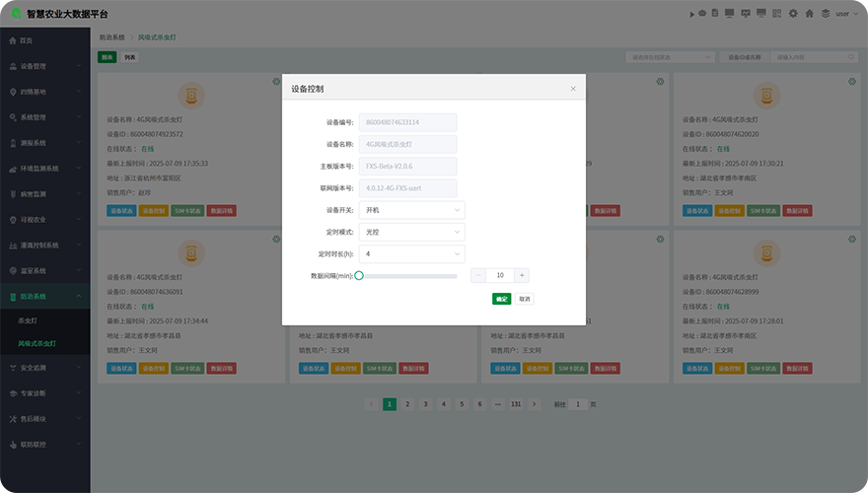
Task: Click the play triangle icon in the header
Action: tap(690, 14)
